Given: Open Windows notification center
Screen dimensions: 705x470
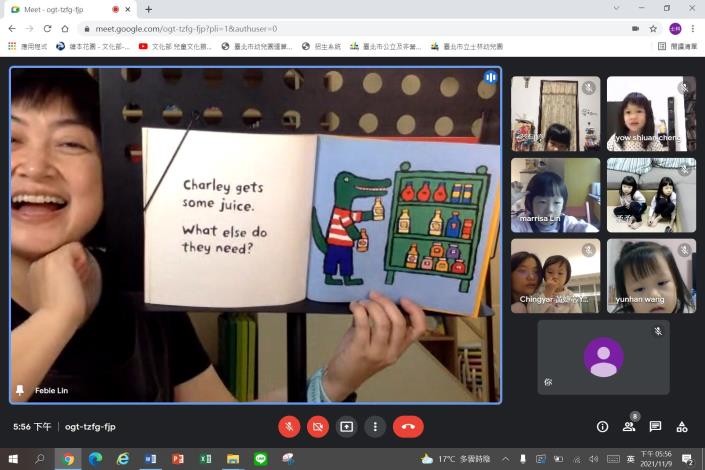Looking at the screenshot, I should click(687, 459).
